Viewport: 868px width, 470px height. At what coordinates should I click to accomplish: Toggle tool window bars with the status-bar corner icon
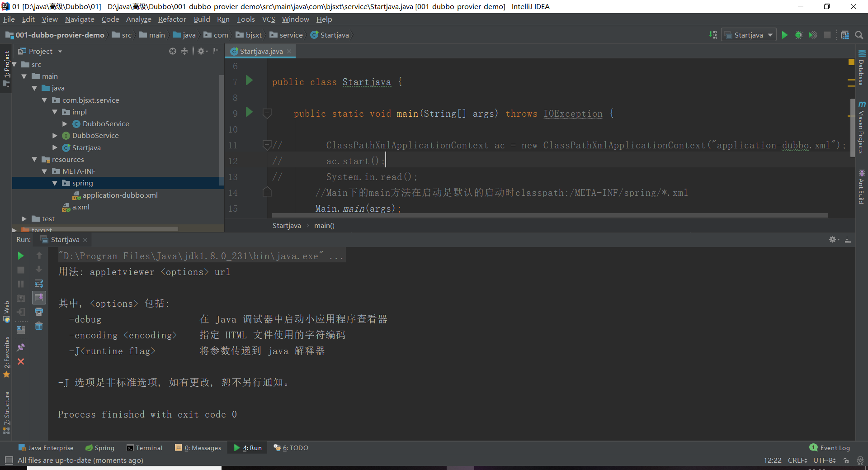tap(9, 460)
